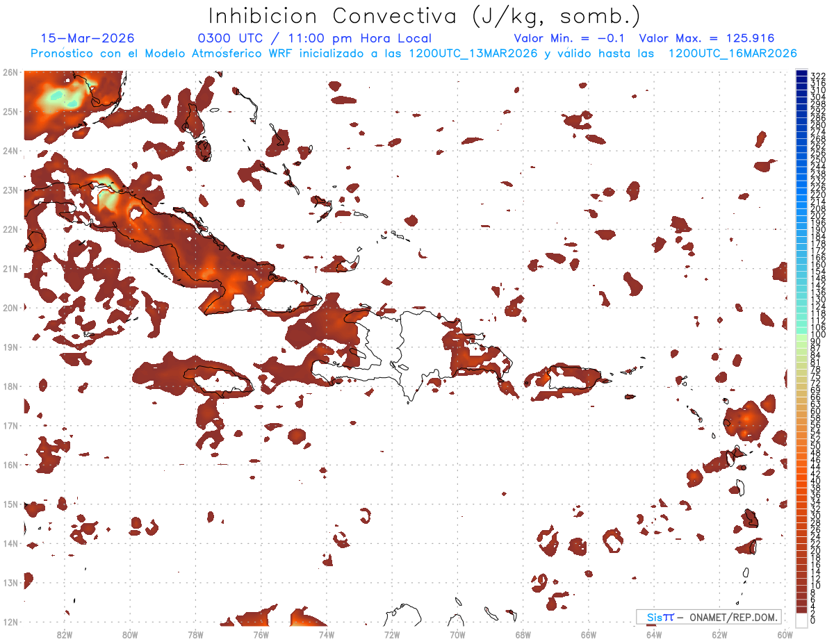Image resolution: width=834 pixels, height=644 pixels.
Task: Click the "68W" longitude label
Action: tap(523, 634)
